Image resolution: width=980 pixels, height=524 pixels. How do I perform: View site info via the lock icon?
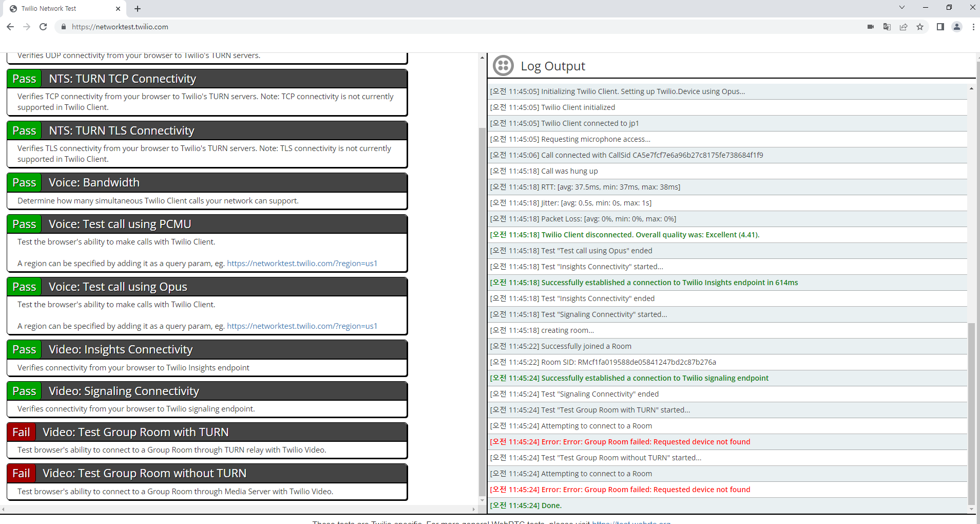tap(64, 27)
